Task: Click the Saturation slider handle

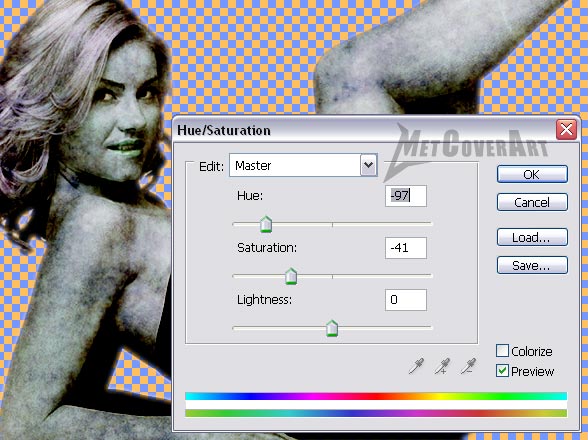Action: click(x=291, y=276)
